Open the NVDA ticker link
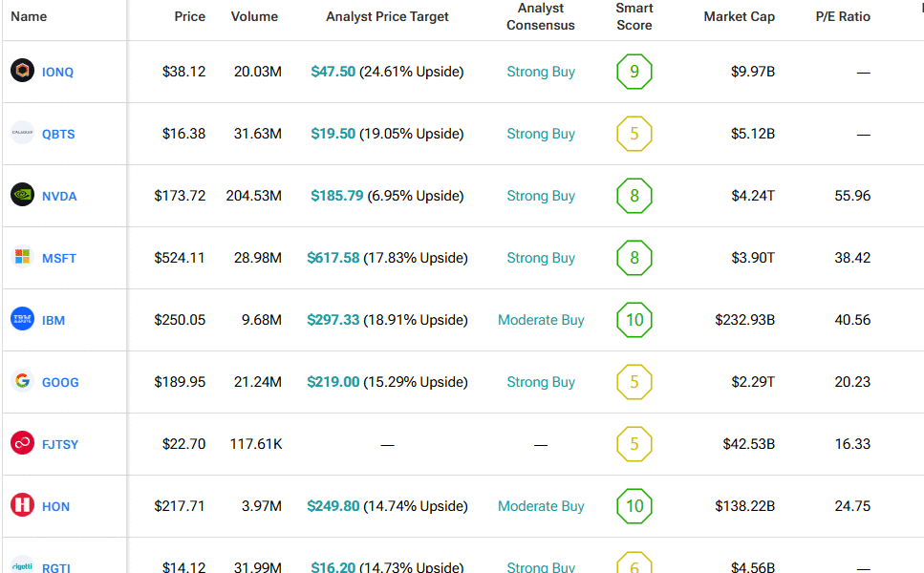 [59, 196]
